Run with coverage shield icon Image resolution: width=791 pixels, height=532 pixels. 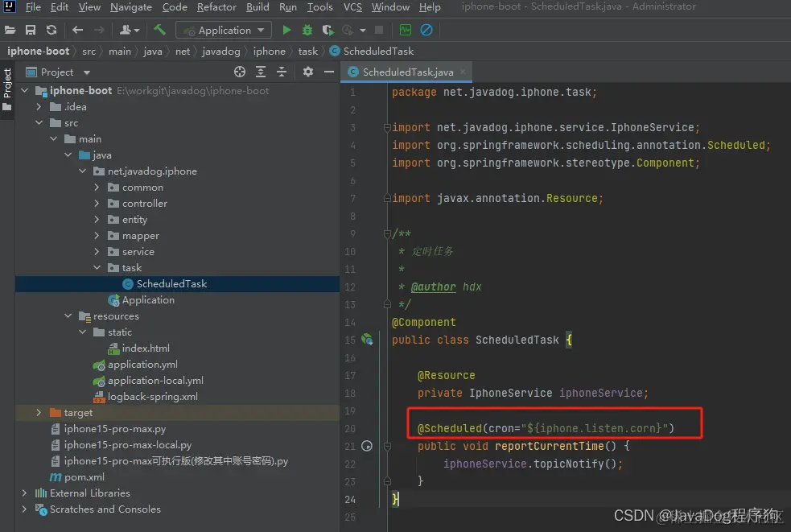[x=328, y=31]
